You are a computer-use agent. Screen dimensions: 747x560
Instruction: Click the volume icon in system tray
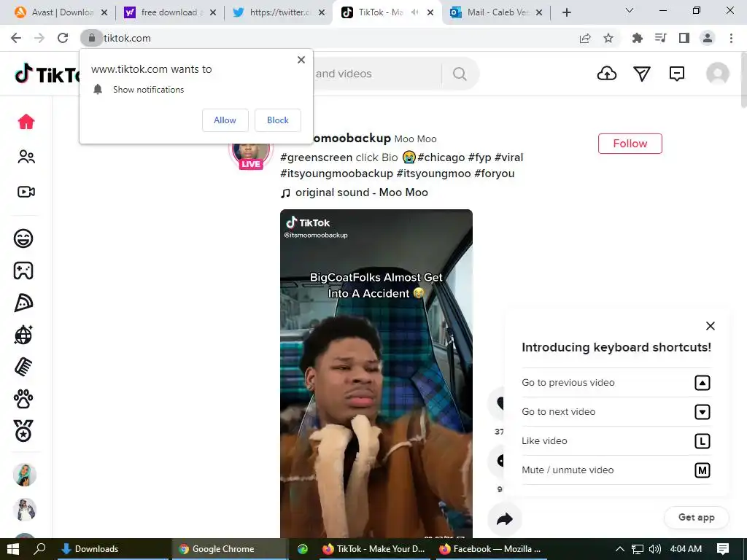click(655, 549)
